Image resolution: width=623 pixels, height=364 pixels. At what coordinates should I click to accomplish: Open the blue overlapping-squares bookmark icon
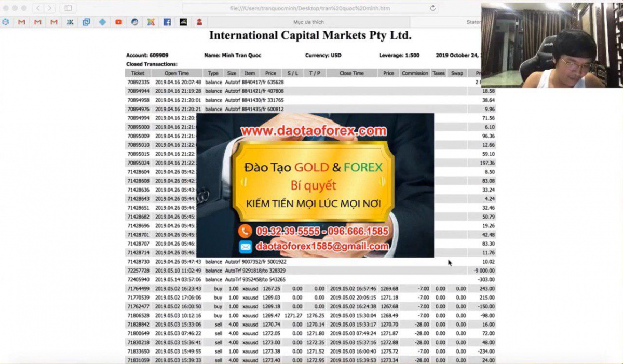pyautogui.click(x=86, y=22)
